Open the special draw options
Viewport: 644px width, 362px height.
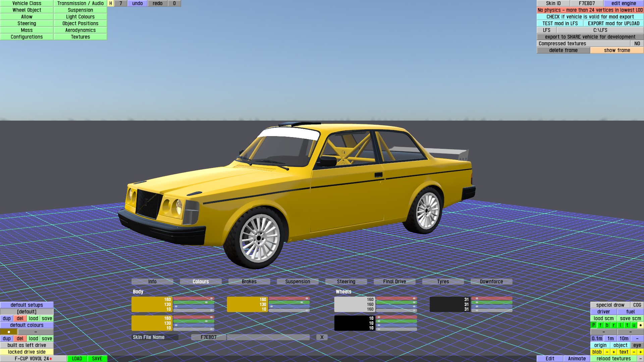610,305
